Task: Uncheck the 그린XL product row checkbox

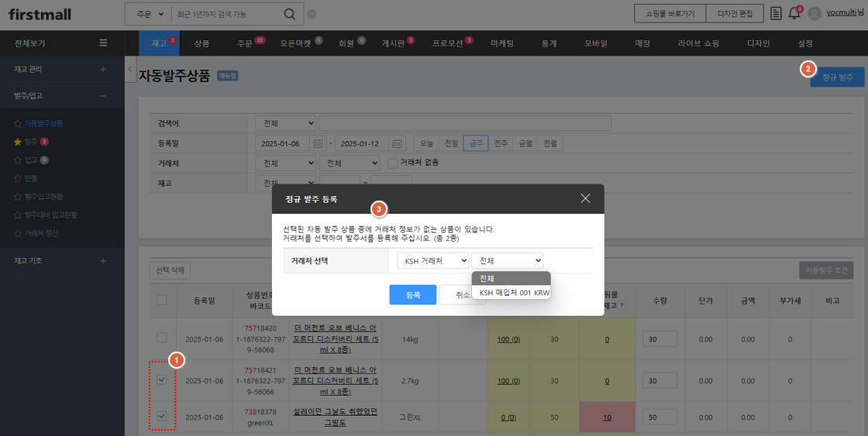Action: pos(162,417)
